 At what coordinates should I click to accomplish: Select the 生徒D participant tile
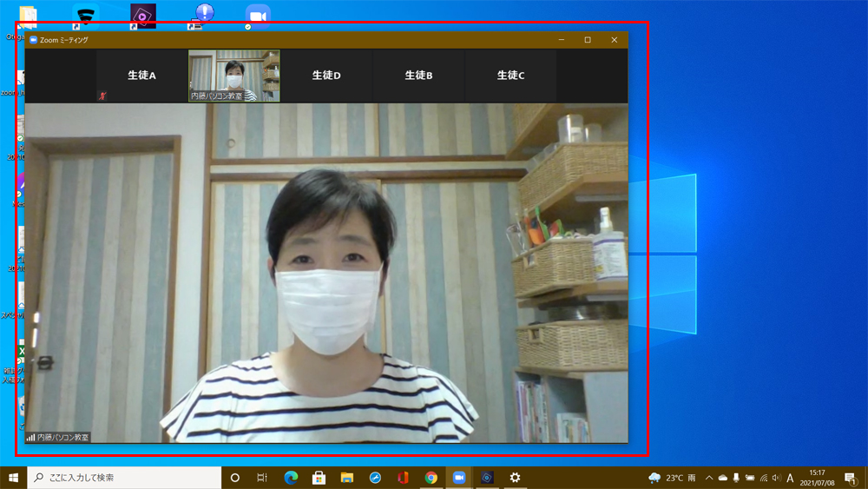(x=326, y=76)
